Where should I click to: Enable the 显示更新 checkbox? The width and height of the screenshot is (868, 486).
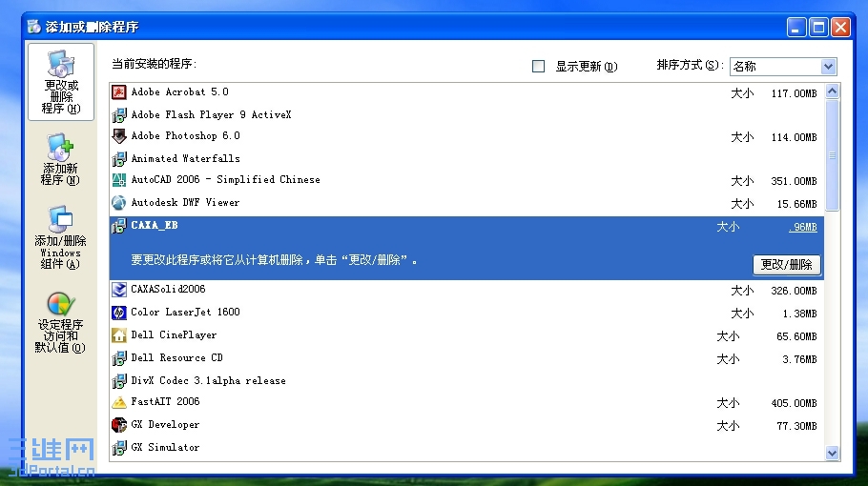click(x=538, y=67)
